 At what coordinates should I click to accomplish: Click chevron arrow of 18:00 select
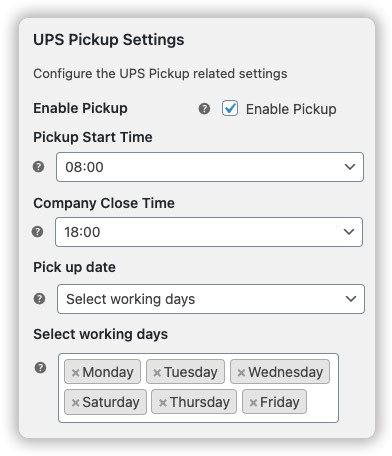(349, 232)
